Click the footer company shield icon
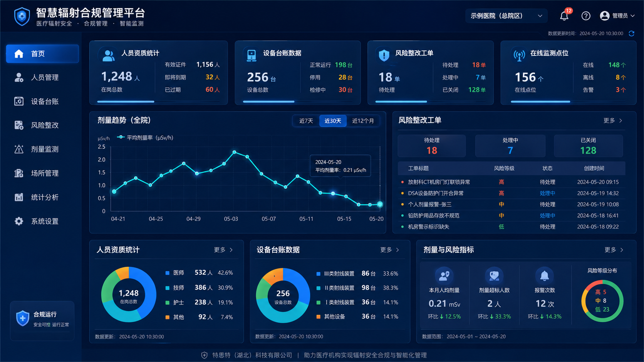Viewport: 644px width, 362px height. click(205, 355)
